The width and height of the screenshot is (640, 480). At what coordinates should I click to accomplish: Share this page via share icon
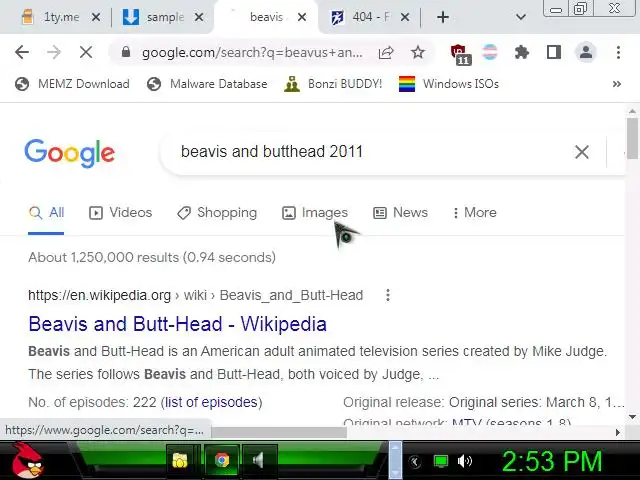pos(386,52)
